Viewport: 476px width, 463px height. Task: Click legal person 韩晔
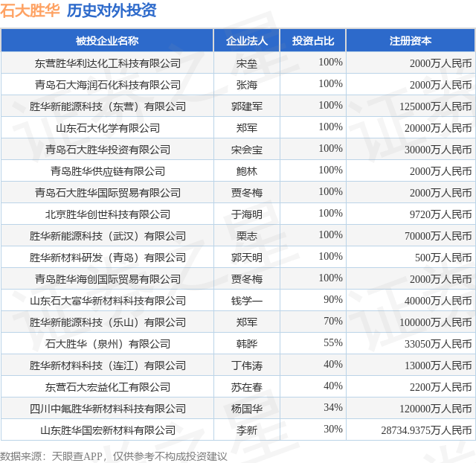246,344
